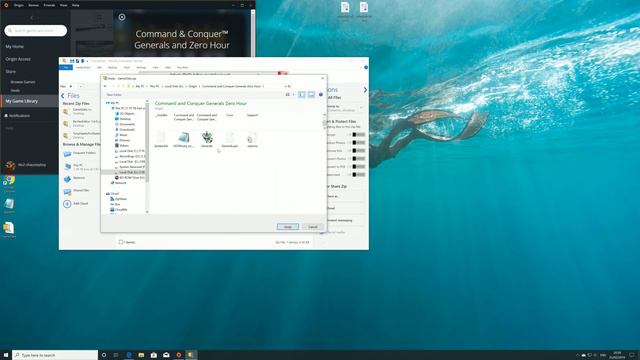
Task: Click the help icon in the dialog toolbar
Action: [x=321, y=95]
